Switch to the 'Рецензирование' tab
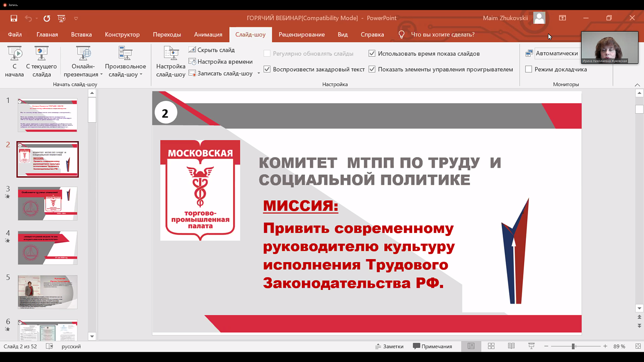The width and height of the screenshot is (644, 362). coord(302,34)
